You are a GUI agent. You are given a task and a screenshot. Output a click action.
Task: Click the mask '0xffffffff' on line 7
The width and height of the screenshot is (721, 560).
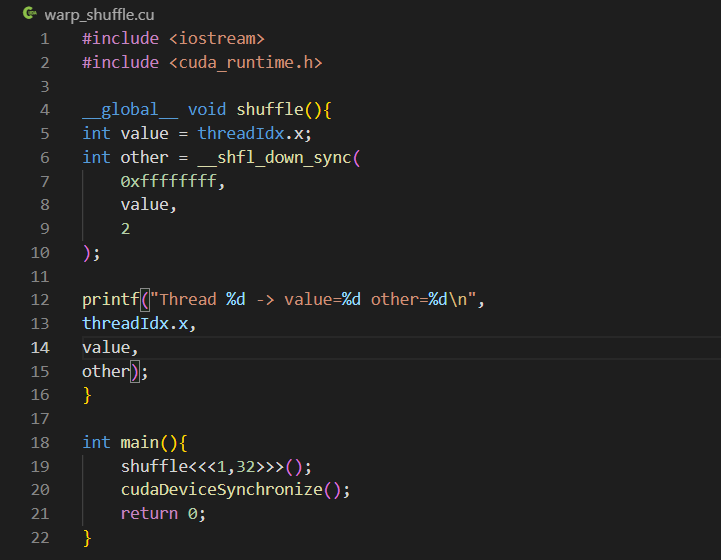point(168,182)
